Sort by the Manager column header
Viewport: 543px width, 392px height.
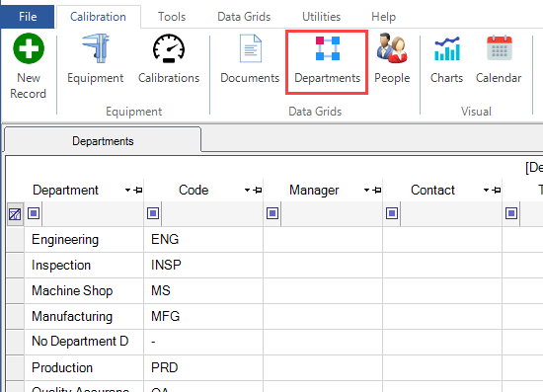314,191
